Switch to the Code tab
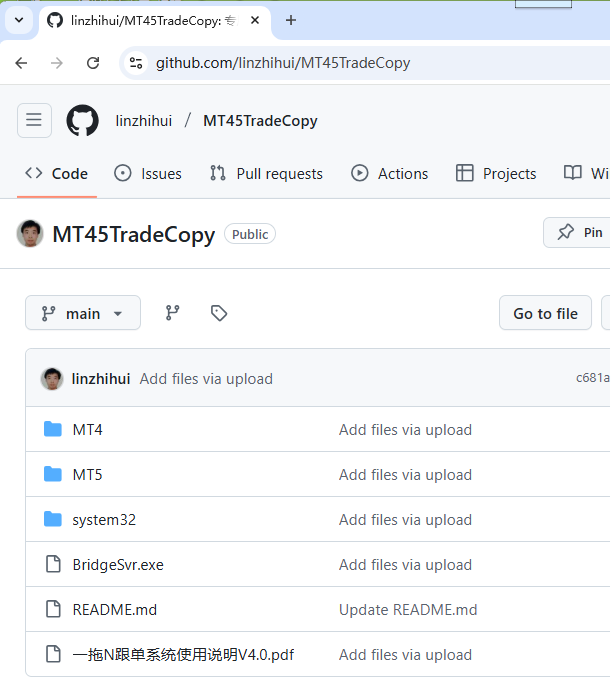The image size is (613, 699). pyautogui.click(x=57, y=173)
